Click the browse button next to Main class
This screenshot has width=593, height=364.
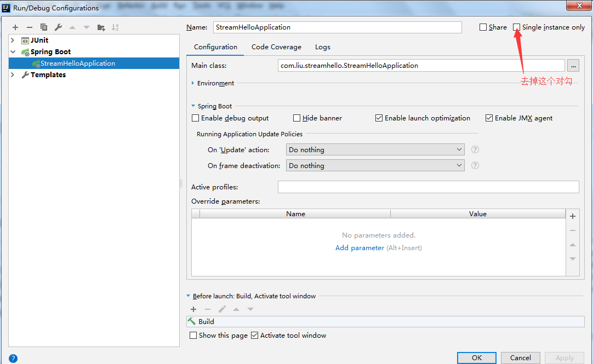tap(573, 66)
